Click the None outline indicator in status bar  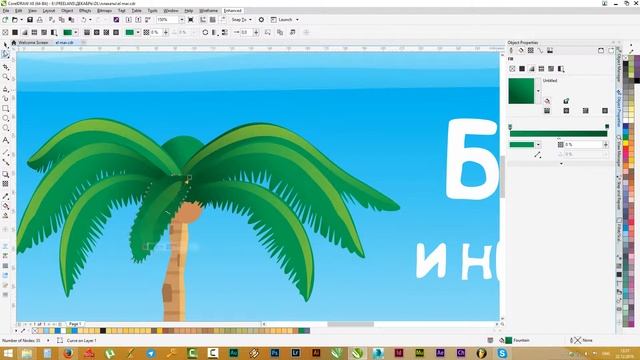(582, 340)
